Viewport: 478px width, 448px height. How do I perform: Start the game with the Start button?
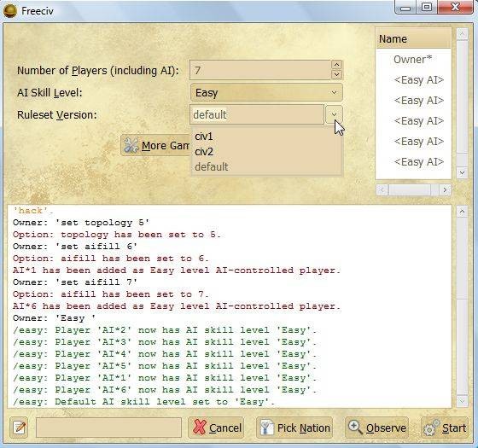[445, 428]
